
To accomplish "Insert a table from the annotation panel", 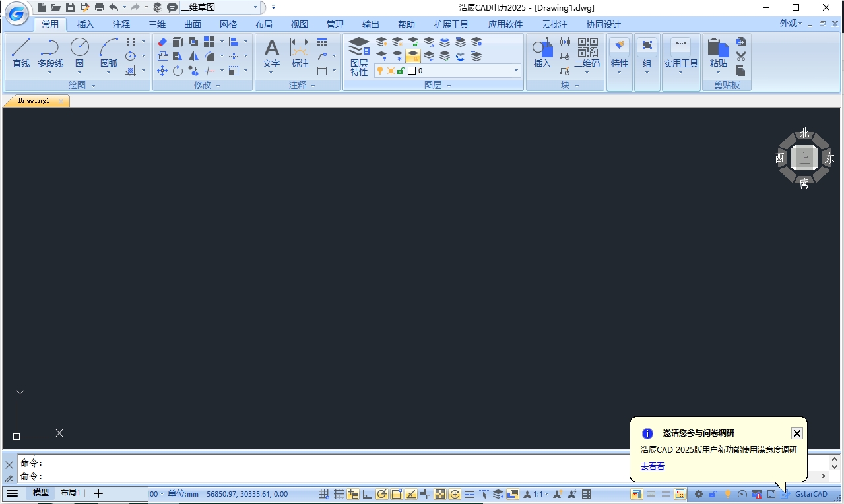I will click(322, 42).
